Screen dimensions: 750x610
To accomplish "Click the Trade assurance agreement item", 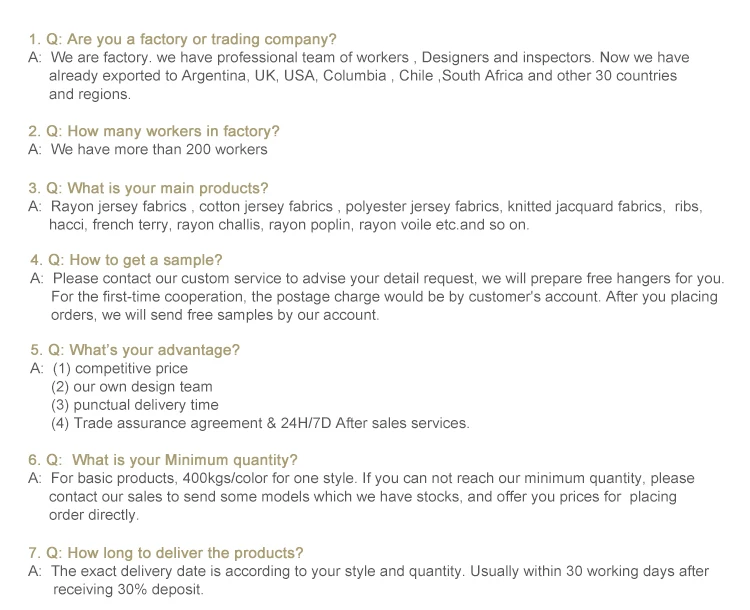I will point(260,423).
